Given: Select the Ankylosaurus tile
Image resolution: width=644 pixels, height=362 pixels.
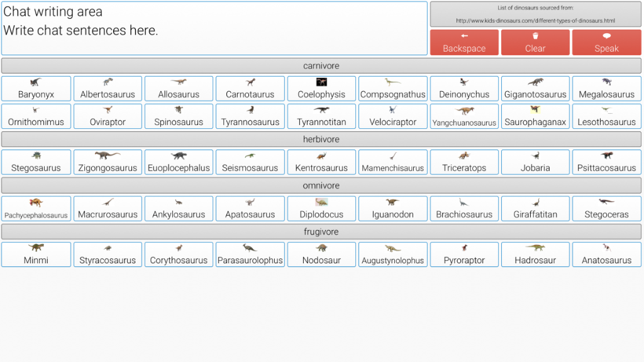Looking at the screenshot, I should 179,209.
